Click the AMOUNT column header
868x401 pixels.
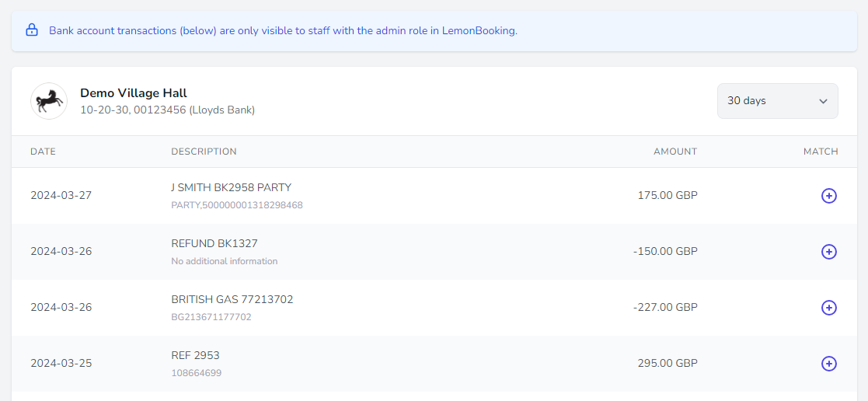(675, 152)
